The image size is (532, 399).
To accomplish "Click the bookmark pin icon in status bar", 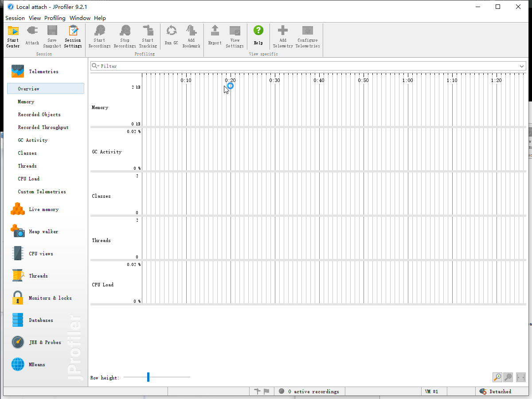I will pyautogui.click(x=257, y=391).
